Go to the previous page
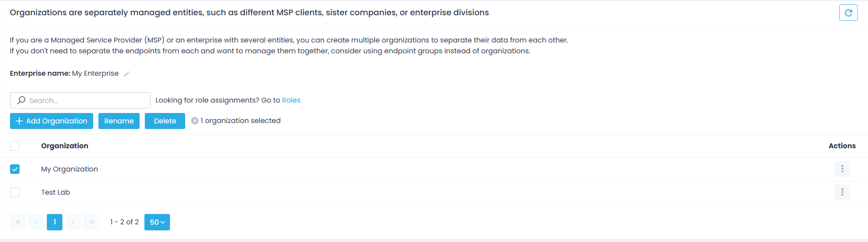 coord(36,222)
